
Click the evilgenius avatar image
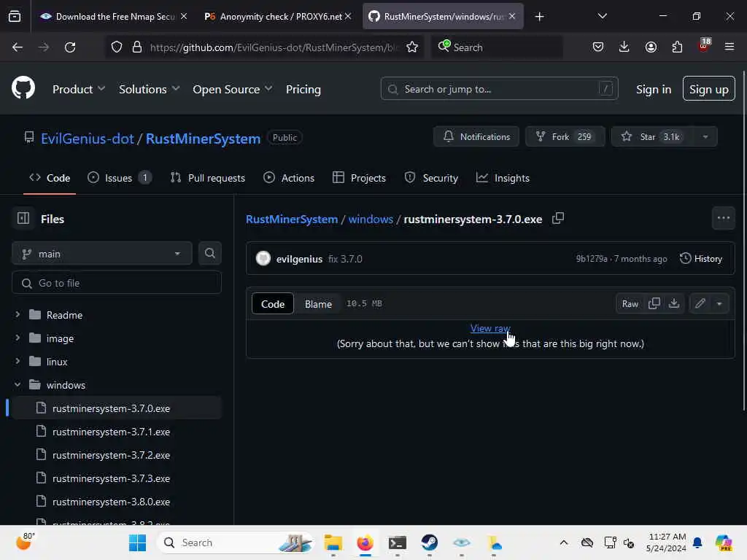263,259
